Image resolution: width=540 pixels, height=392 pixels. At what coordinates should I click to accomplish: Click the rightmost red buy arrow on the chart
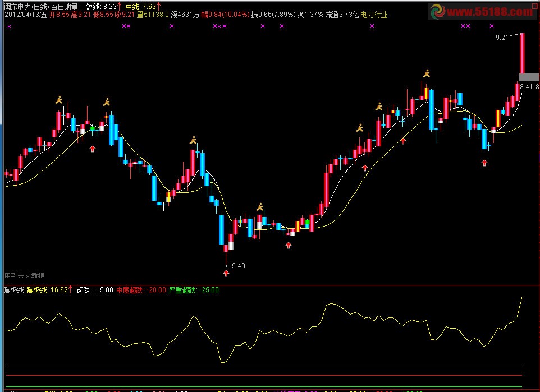484,163
